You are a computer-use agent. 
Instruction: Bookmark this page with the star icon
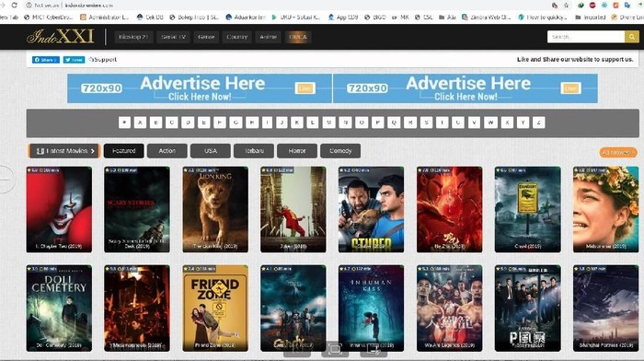click(567, 6)
